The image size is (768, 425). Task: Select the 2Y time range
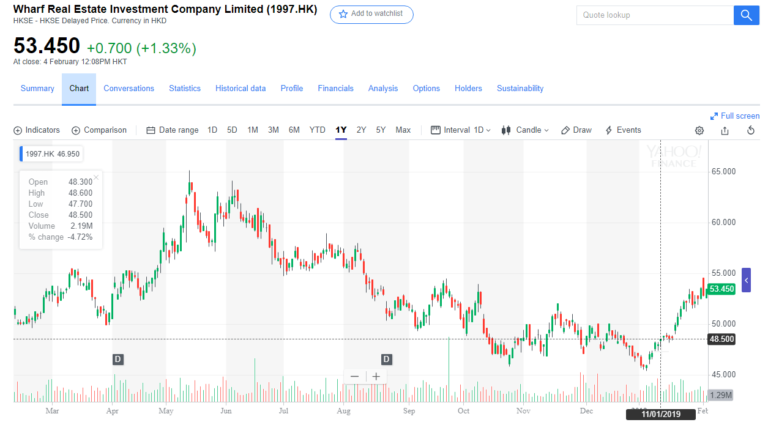pos(361,130)
